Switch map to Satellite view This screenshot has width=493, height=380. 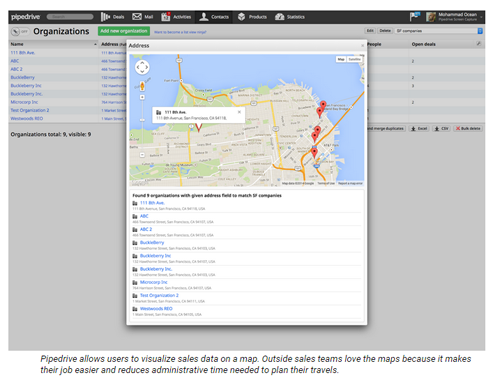[354, 59]
